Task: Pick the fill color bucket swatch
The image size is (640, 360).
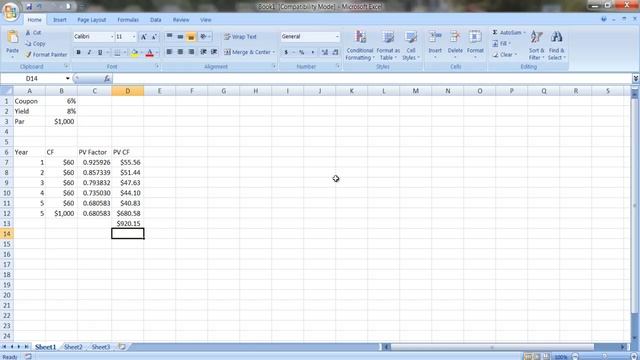Action: 134,53
